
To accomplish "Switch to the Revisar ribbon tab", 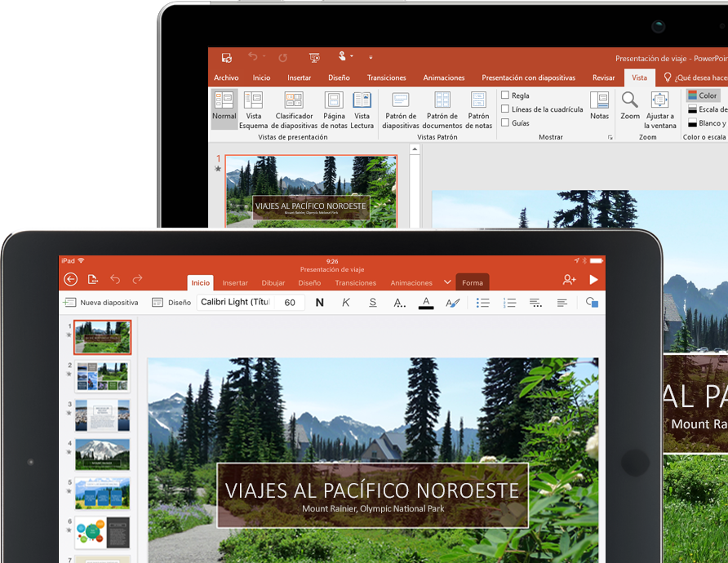I will pos(603,78).
